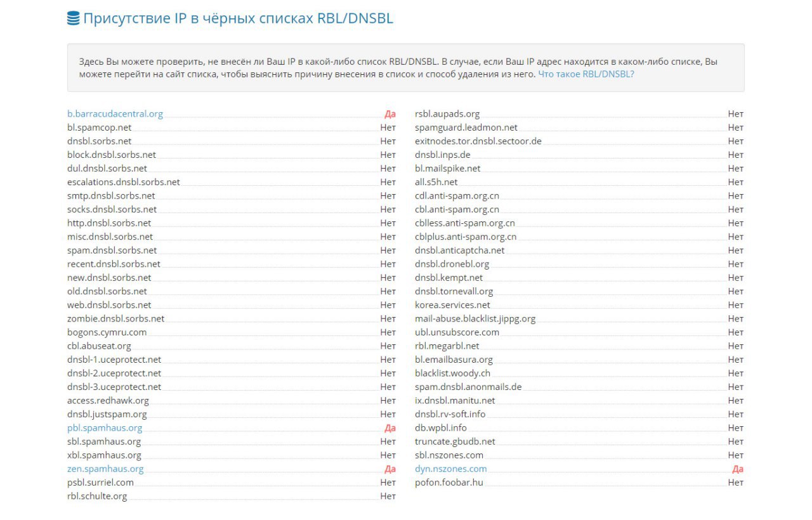Click zombie.dnsbl.sorbs.net entry

click(x=115, y=318)
